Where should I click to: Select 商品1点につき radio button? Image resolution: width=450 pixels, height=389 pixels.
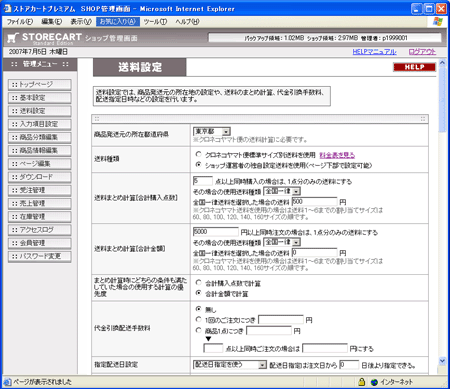coord(199,330)
